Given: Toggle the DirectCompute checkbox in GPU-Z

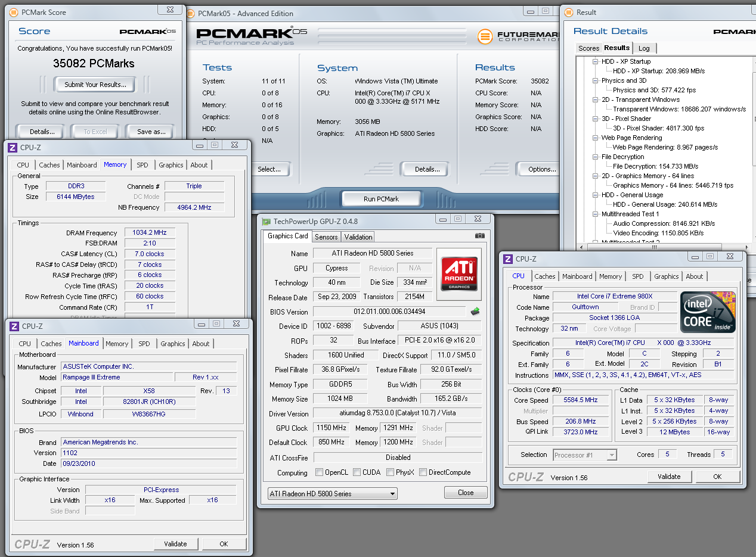Looking at the screenshot, I should click(x=423, y=472).
